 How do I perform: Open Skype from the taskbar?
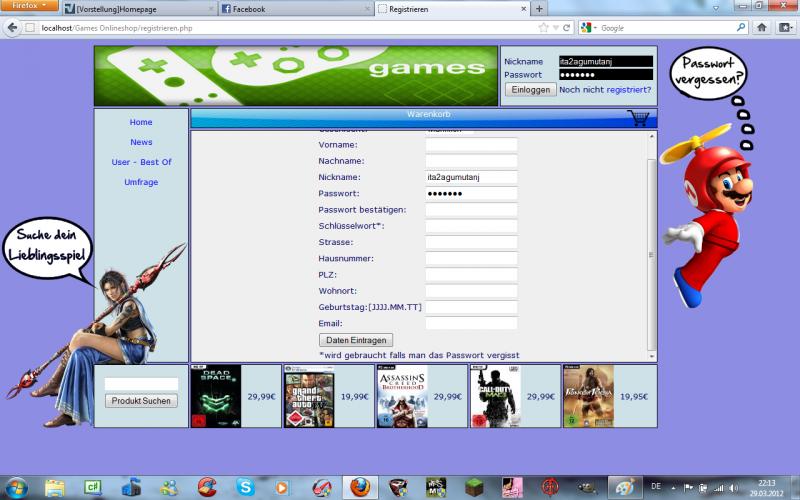click(x=245, y=487)
